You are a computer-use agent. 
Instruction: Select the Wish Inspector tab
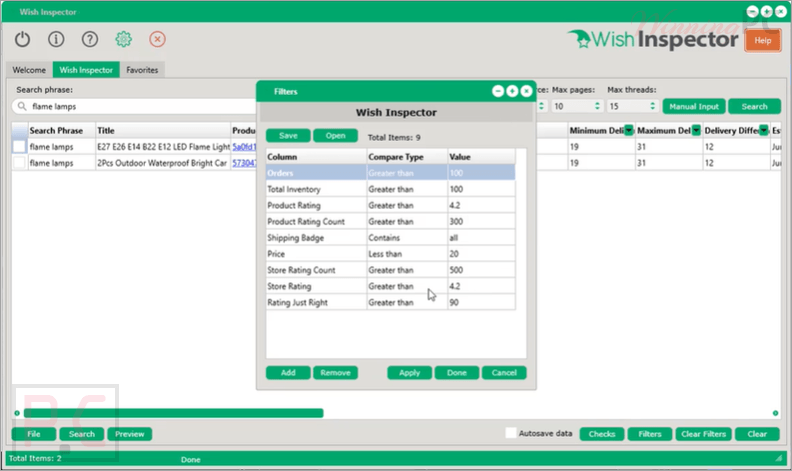86,70
